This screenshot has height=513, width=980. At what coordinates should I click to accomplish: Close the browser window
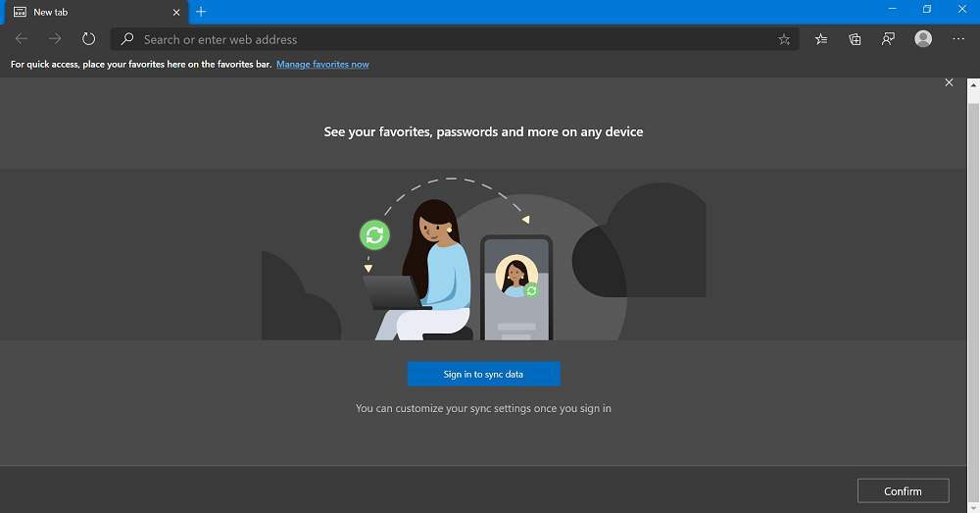[962, 9]
